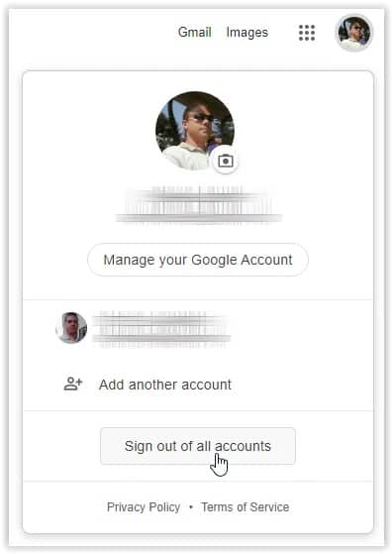Screen dimensions: 392x554
Task: Click the divider line below Manage your Google Account
Action: (198, 299)
